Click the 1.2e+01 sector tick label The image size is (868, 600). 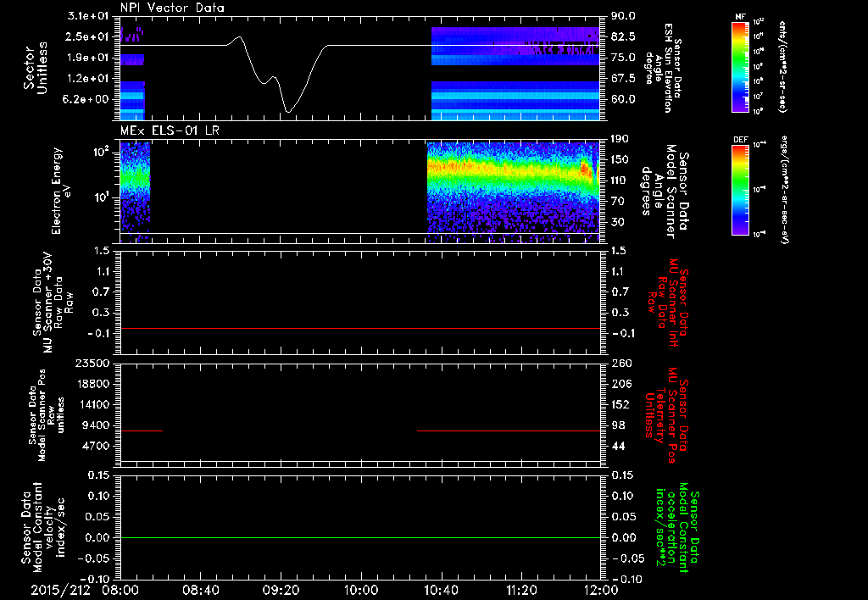pos(88,79)
